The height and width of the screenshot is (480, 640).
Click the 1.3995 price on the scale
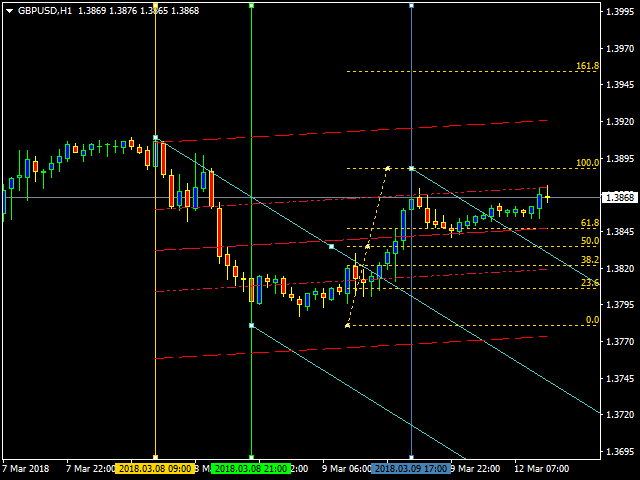coord(620,12)
